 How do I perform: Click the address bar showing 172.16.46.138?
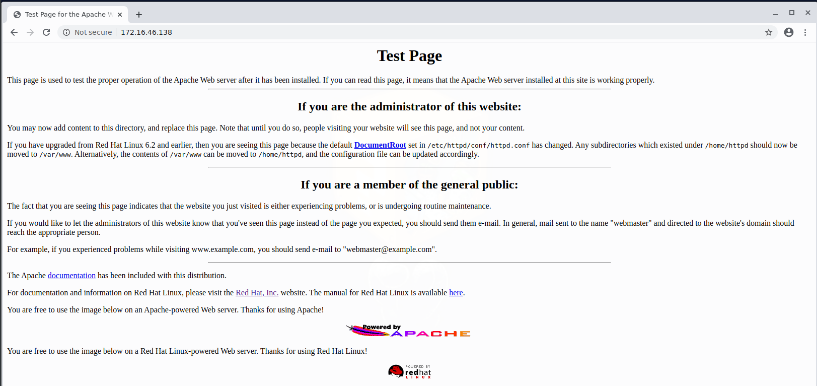(x=417, y=32)
